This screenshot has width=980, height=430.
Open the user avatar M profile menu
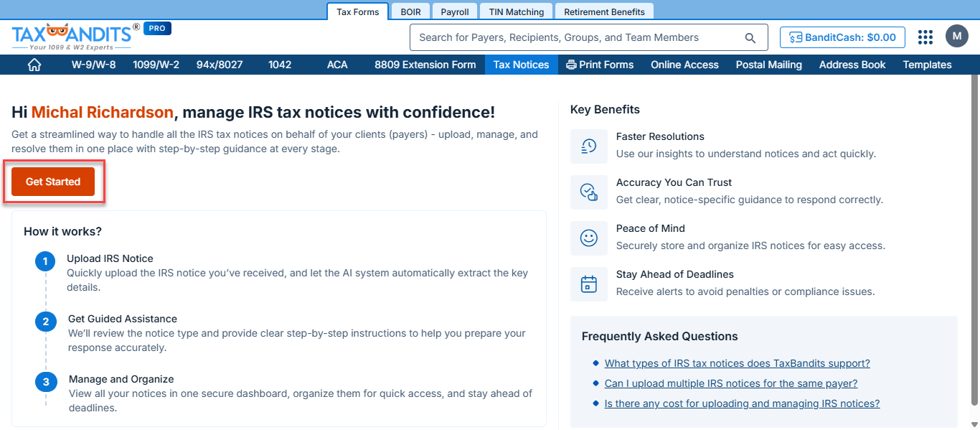coord(957,36)
